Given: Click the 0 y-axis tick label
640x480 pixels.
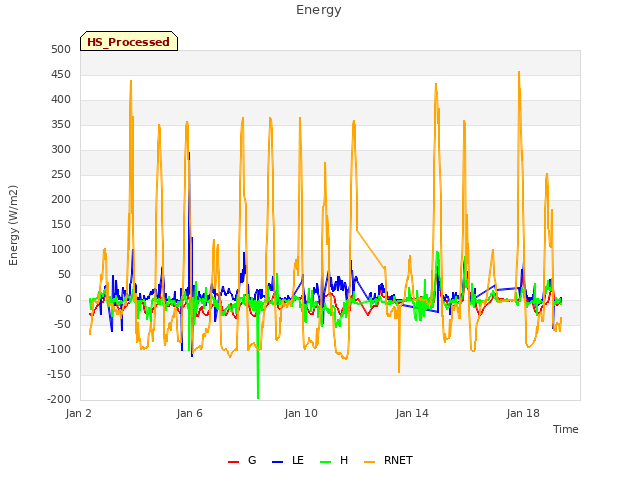Looking at the screenshot, I should [68, 300].
